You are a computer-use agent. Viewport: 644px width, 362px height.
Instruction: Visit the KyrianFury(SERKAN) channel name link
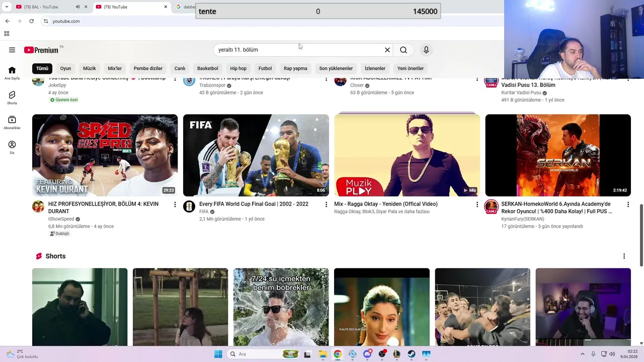522,219
